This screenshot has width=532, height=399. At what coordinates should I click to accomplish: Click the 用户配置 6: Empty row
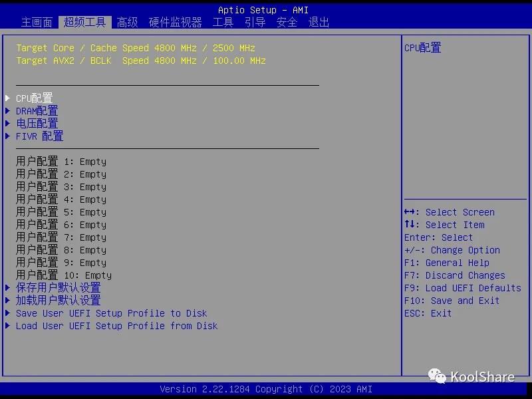(x=61, y=225)
